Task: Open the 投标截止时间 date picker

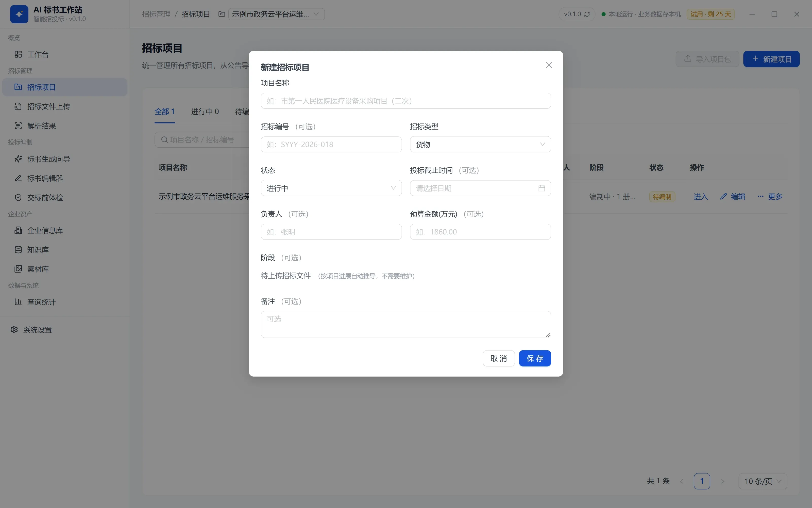Action: click(480, 188)
